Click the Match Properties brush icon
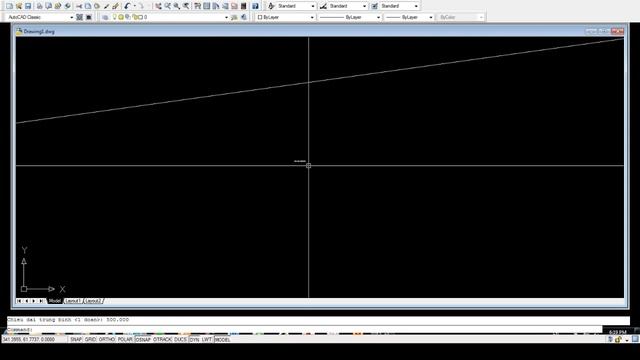 click(x=107, y=6)
